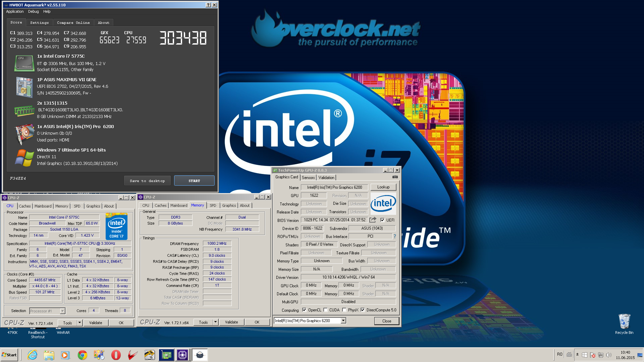Open the Recycle Bin desktop icon
Viewport: 644px width, 362px height.
624,324
